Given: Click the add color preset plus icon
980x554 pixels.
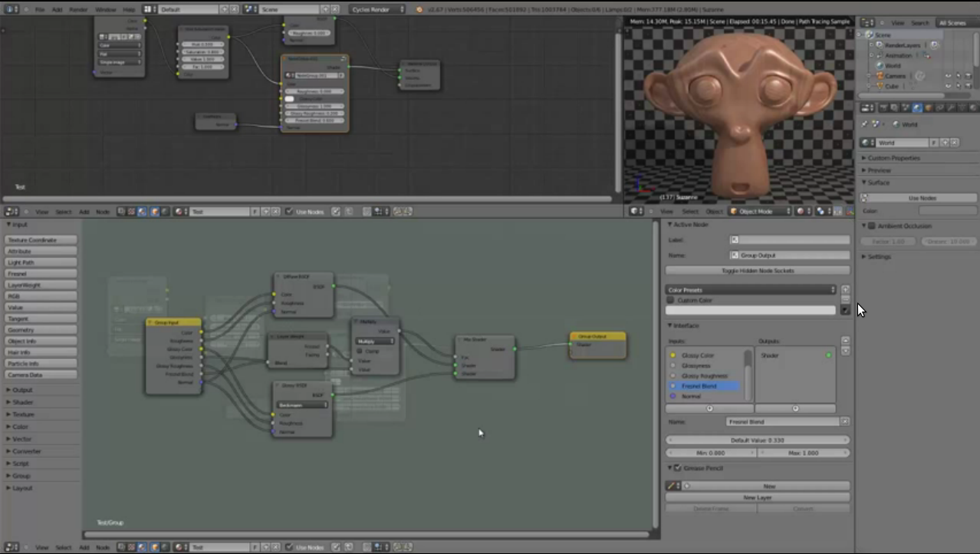Looking at the screenshot, I should [845, 290].
